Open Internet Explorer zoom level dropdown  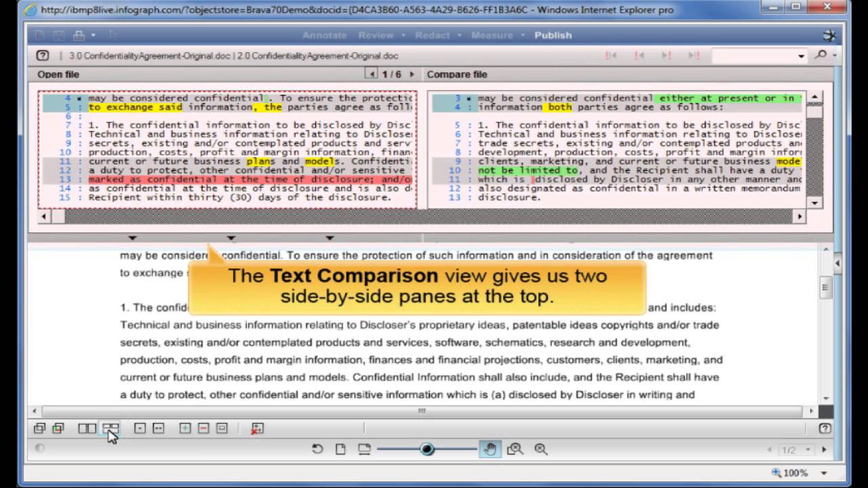[x=825, y=473]
